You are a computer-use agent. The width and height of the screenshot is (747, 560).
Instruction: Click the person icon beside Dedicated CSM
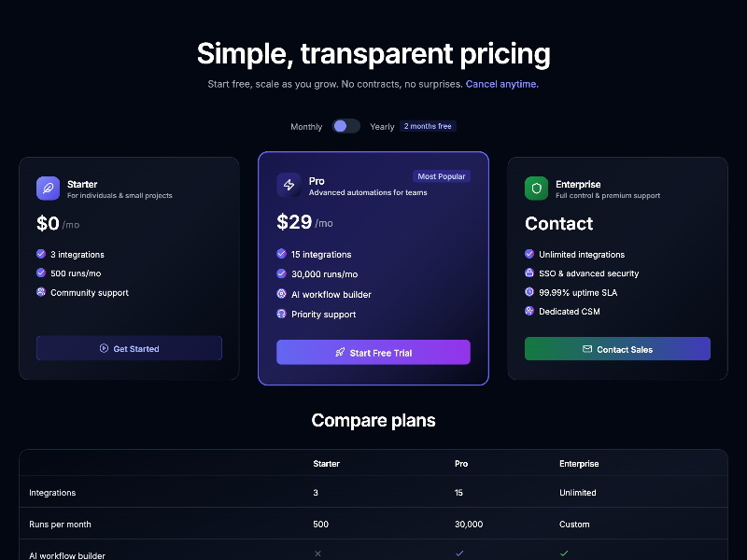click(x=530, y=311)
